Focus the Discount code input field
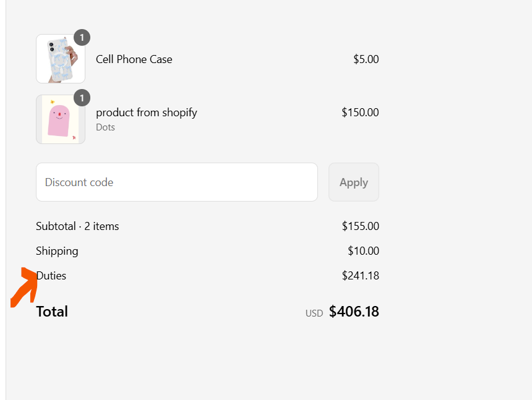Viewport: 532px width, 400px height. 177,182
